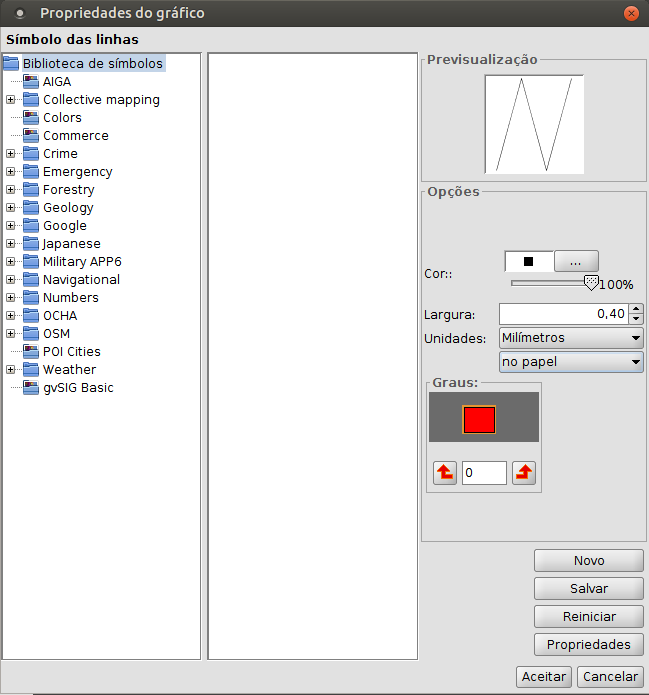Click the red rotation preview swatch
The image size is (649, 695).
coord(479,419)
